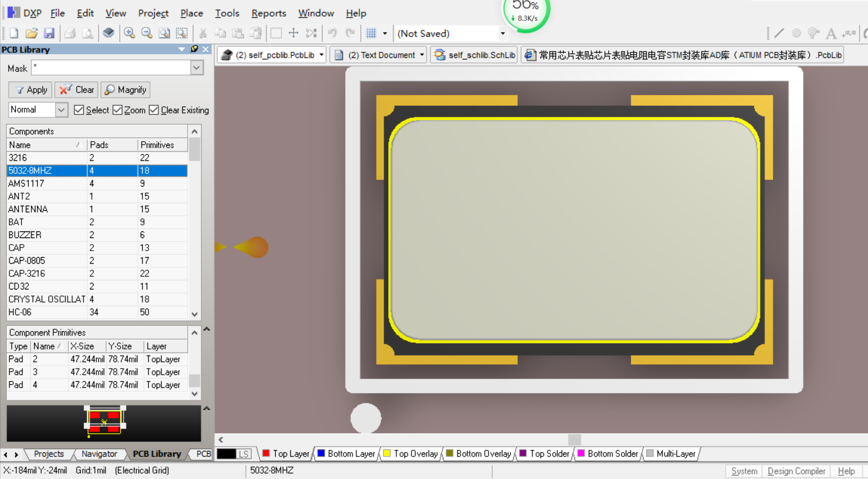Click the Undo arrow icon

[x=332, y=33]
